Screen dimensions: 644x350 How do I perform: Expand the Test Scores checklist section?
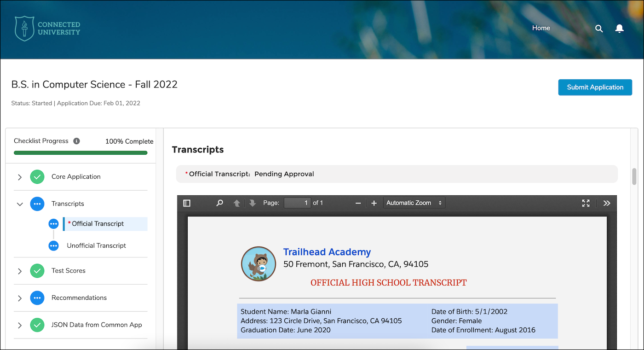(20, 271)
